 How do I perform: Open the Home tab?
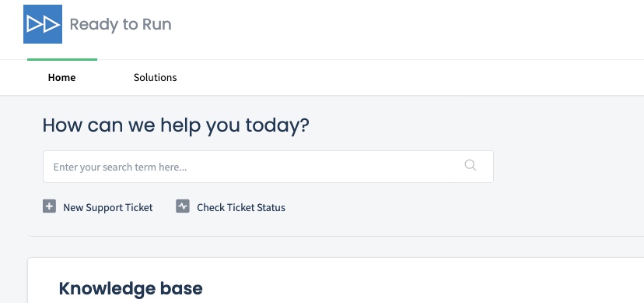point(61,77)
